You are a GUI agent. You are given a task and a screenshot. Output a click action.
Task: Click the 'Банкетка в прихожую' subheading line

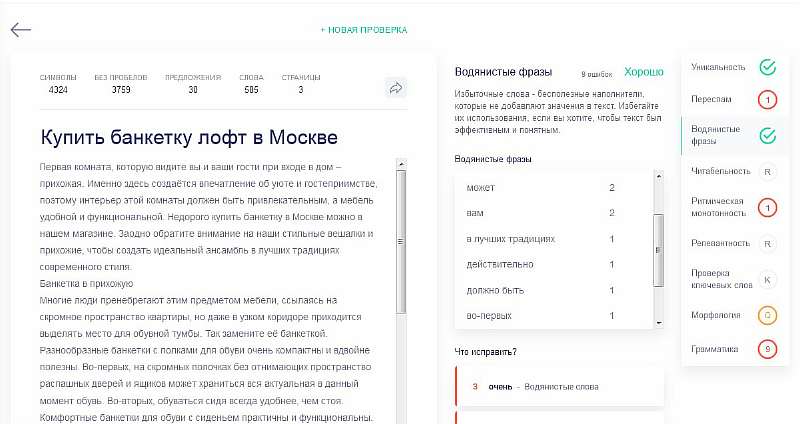[86, 284]
